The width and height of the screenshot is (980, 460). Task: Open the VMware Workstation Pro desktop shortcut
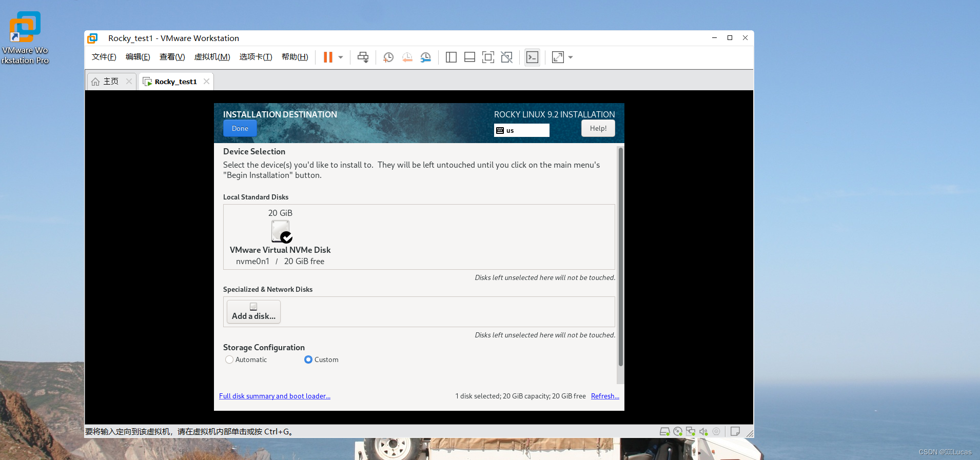(x=25, y=37)
